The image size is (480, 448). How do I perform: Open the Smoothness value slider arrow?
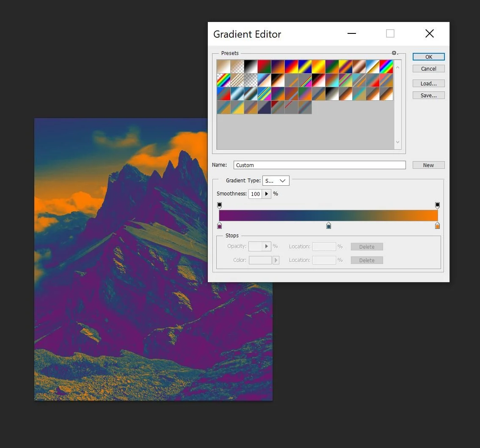[x=266, y=194]
